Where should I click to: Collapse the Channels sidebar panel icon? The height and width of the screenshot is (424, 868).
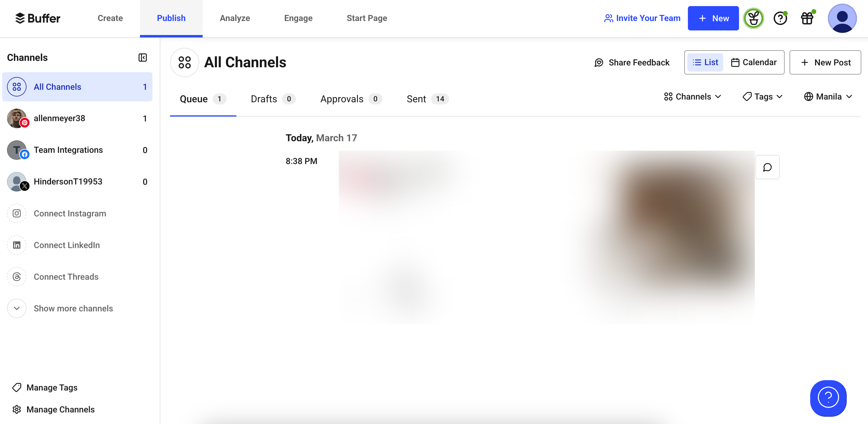click(x=142, y=58)
